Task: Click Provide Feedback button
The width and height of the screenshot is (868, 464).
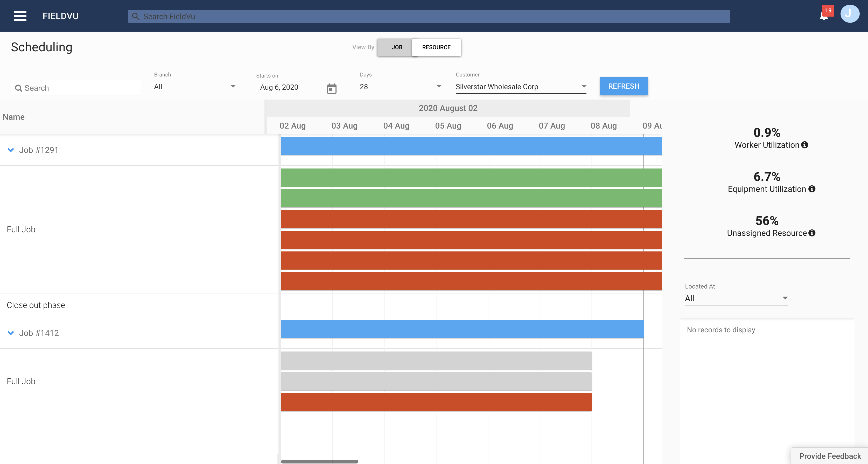Action: (x=830, y=456)
